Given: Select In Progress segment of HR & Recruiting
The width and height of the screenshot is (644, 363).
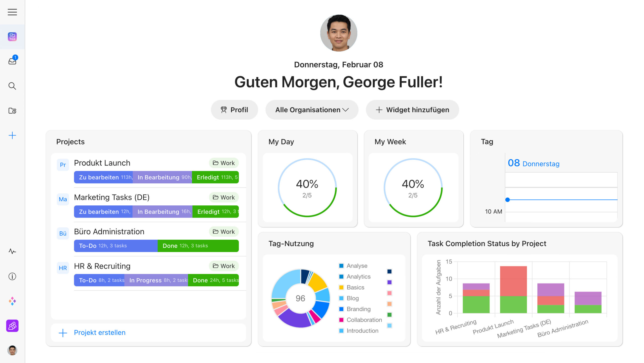Looking at the screenshot, I should (156, 280).
